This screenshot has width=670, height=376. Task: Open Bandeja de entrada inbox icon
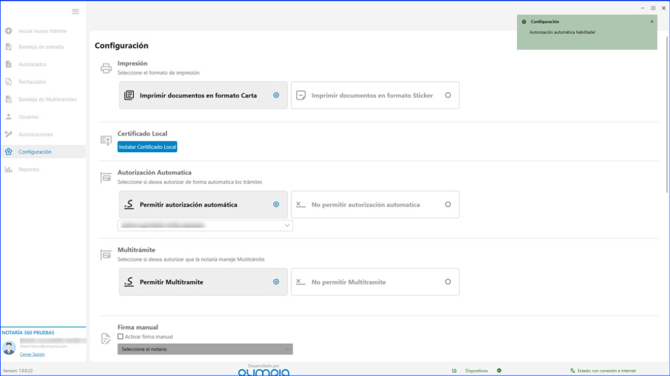[9, 47]
